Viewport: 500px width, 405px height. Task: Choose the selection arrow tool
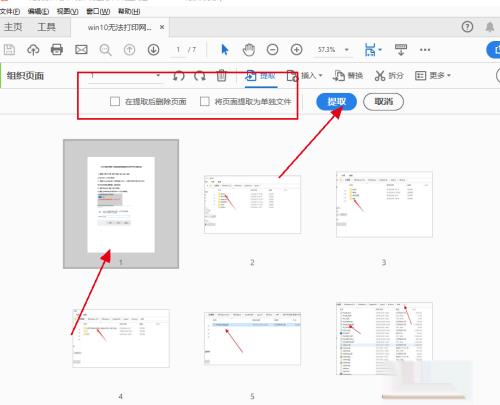(x=225, y=50)
